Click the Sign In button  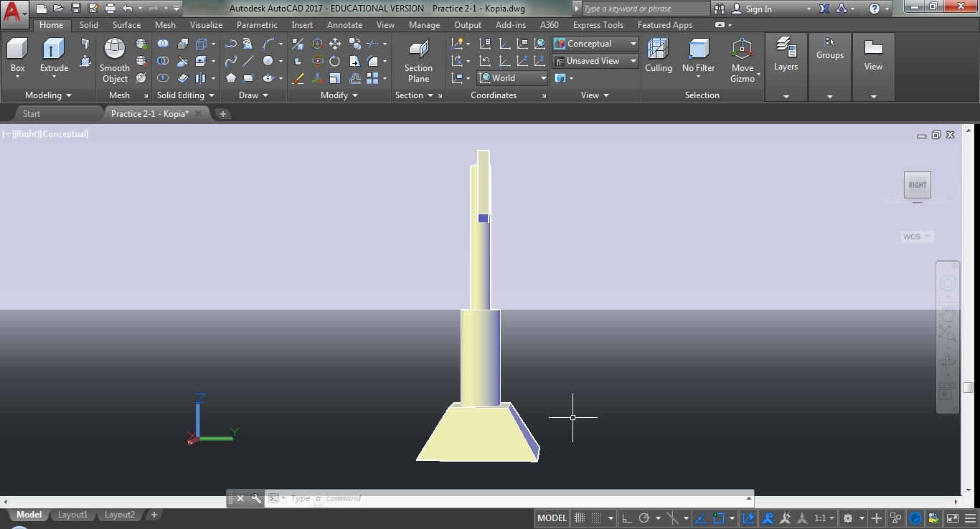758,9
